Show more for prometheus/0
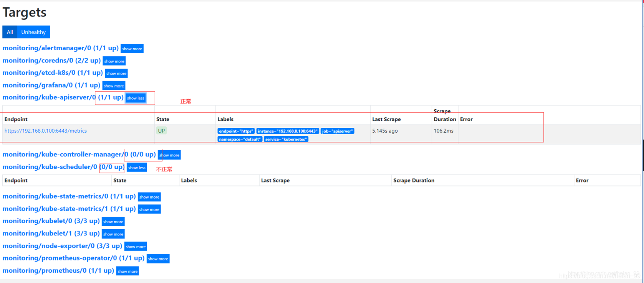The height and width of the screenshot is (283, 644). tap(127, 271)
